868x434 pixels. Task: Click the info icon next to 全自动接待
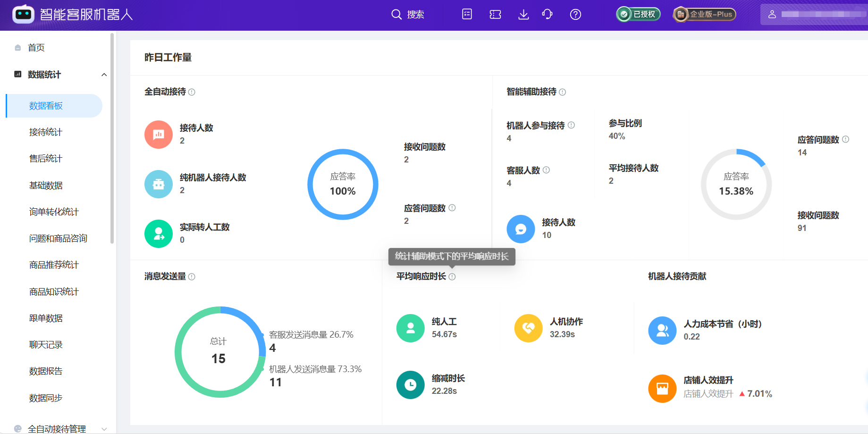tap(192, 92)
